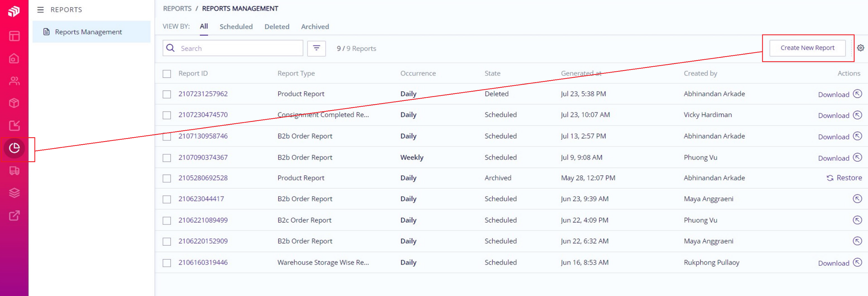The image size is (868, 296).
Task: Open the inbound arrow icon in sidebar
Action: click(14, 126)
